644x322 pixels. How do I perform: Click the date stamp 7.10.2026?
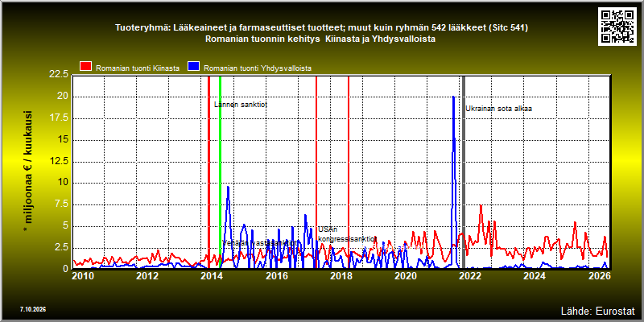(33, 309)
